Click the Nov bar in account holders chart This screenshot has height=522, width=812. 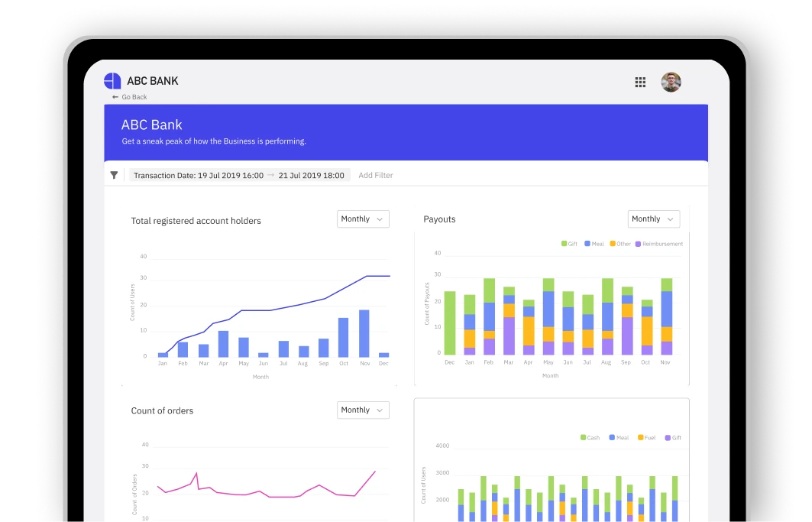(x=364, y=333)
